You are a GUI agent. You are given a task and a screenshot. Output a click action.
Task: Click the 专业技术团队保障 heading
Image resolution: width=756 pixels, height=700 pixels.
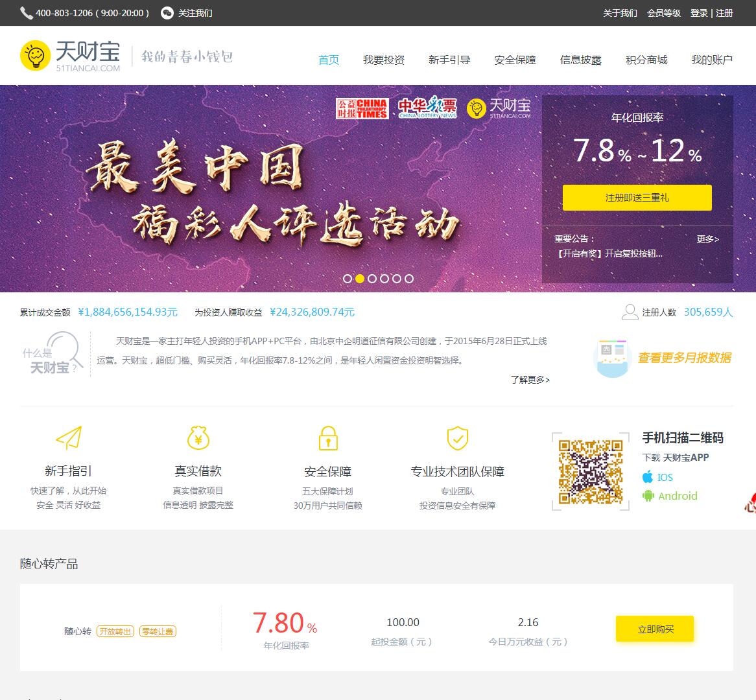coord(458,471)
